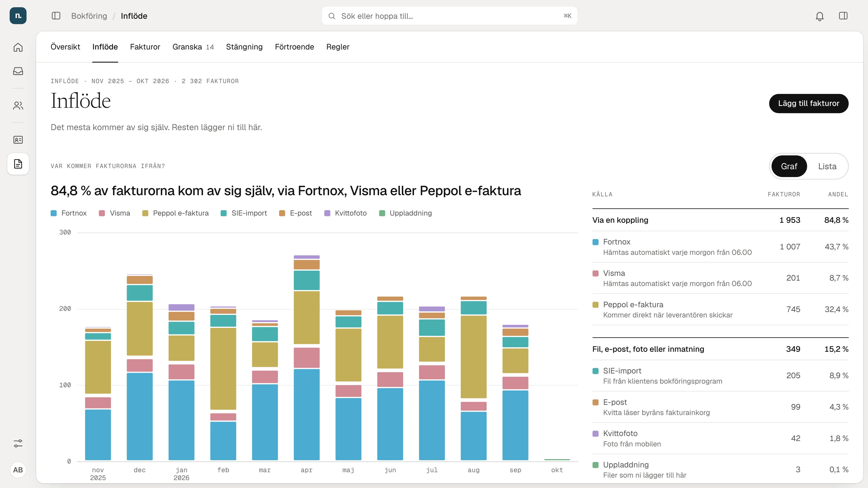Toggle Uppladdning legend item
The image size is (868, 488).
point(405,213)
